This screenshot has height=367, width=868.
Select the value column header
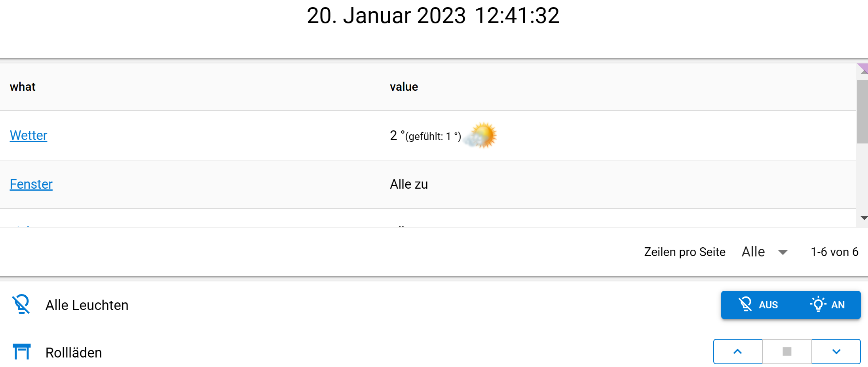(404, 87)
